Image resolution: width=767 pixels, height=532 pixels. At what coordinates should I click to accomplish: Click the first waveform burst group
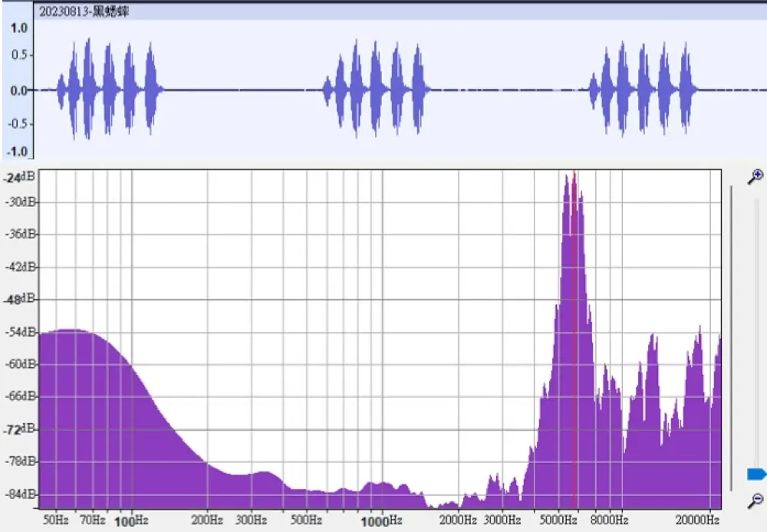tap(108, 90)
